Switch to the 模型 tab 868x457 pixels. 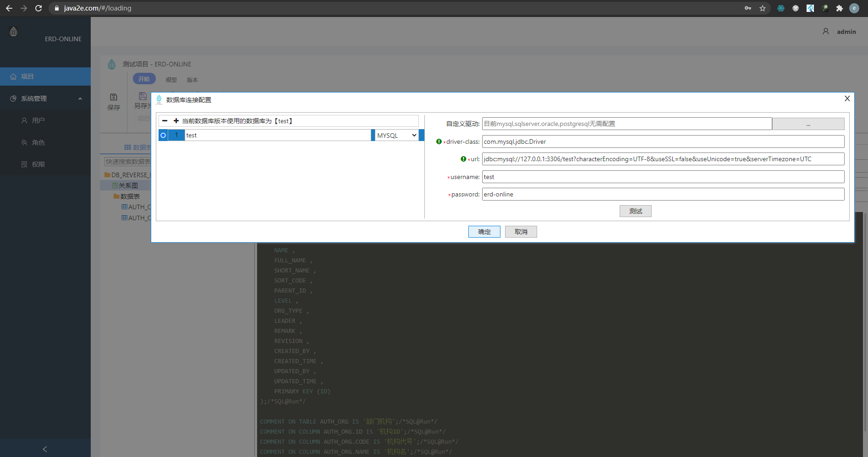[171, 80]
